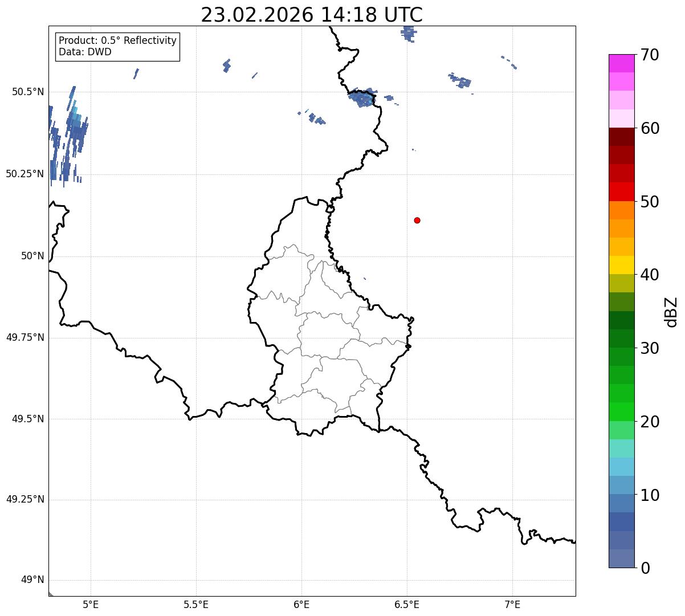Click the '49.5°N' latitude label
Image resolution: width=685 pixels, height=616 pixels.
pos(28,419)
